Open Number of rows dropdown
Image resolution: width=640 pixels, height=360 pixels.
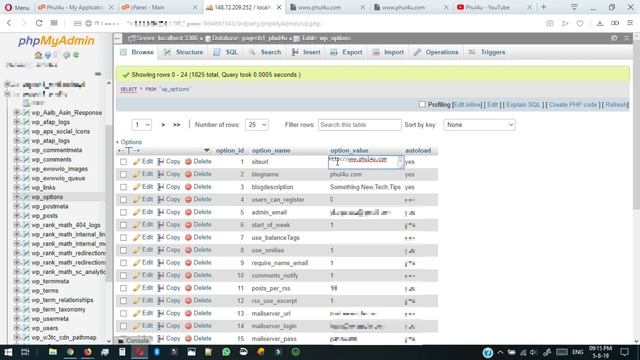[x=257, y=124]
